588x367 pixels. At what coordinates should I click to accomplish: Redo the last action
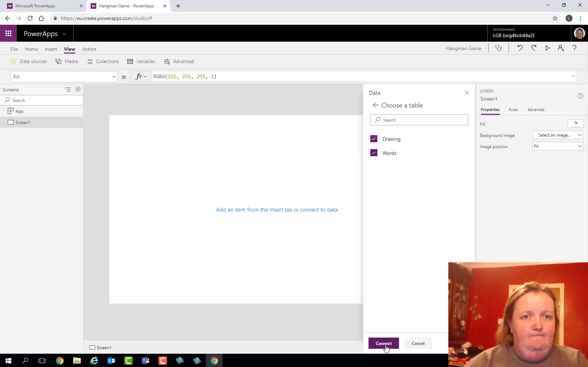(534, 48)
